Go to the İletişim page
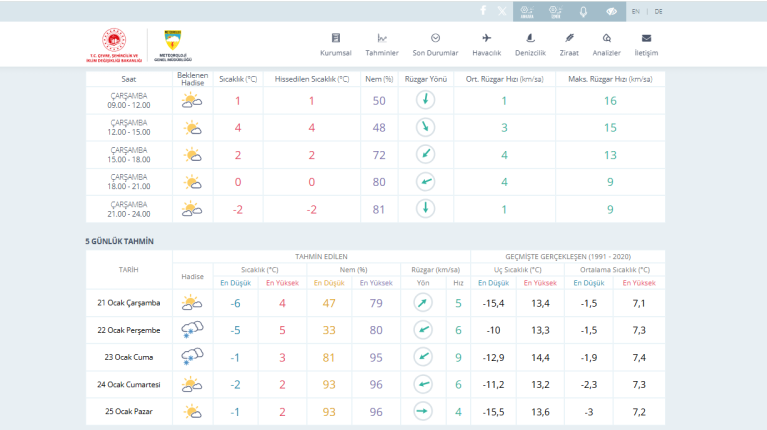This screenshot has height=430, width=767. coord(646,44)
